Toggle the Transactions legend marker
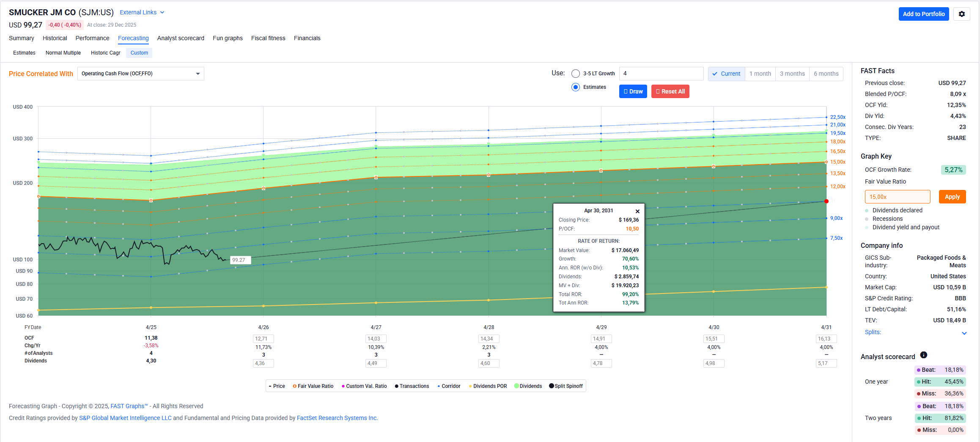980x442 pixels. pos(396,386)
